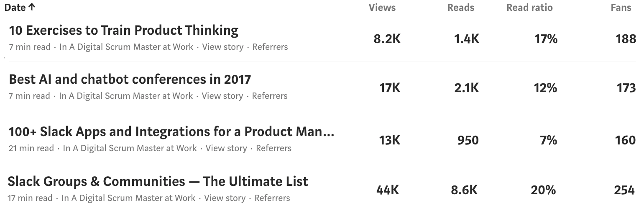Sort stories by Date column
644x206 pixels.
pyautogui.click(x=20, y=8)
